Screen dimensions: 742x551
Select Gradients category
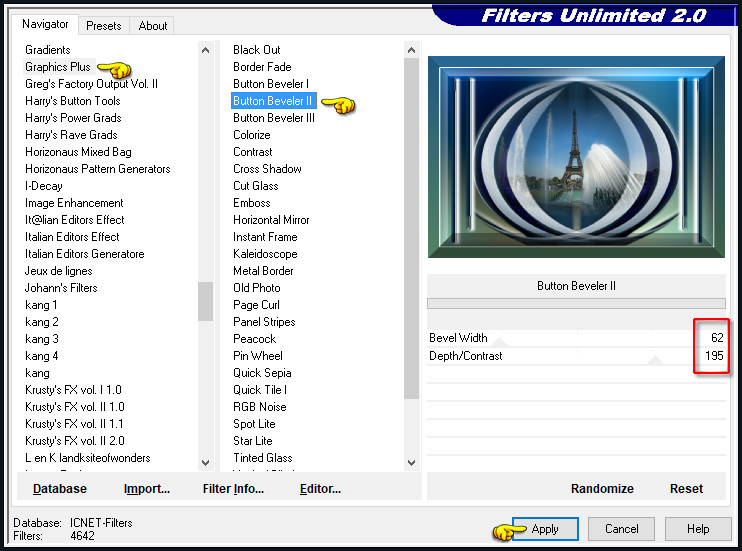(48, 50)
